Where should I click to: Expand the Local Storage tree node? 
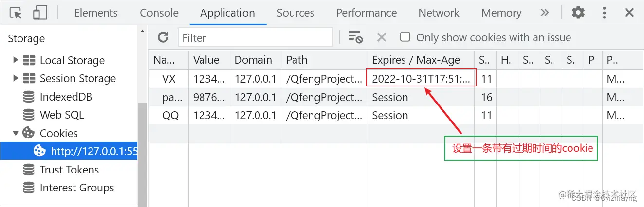[16, 60]
